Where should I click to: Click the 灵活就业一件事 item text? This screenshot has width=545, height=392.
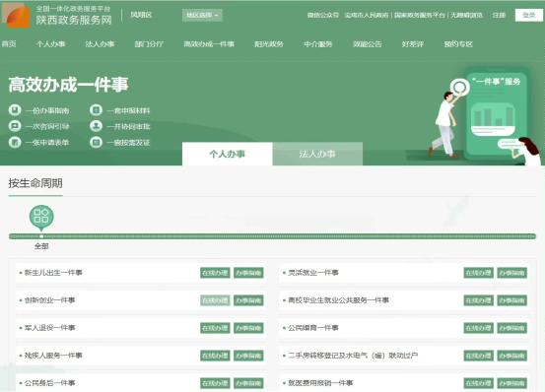pos(313,273)
